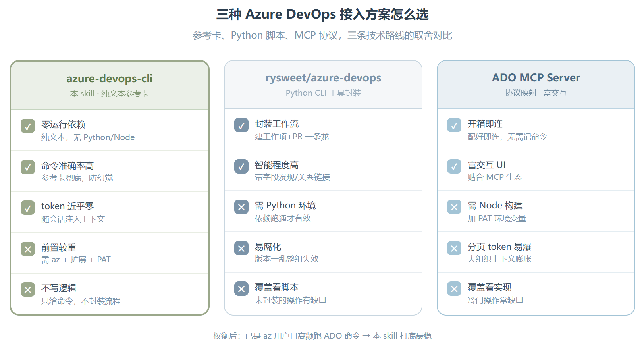Image resolution: width=644 pixels, height=347 pixels.
Task: Click the description 版本一乱整组失效
Action: coord(287,259)
